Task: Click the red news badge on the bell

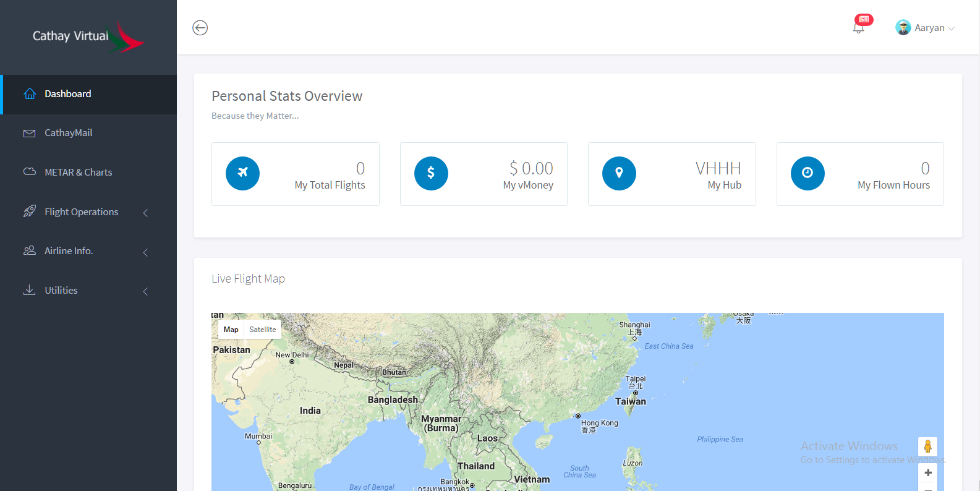Action: (864, 20)
